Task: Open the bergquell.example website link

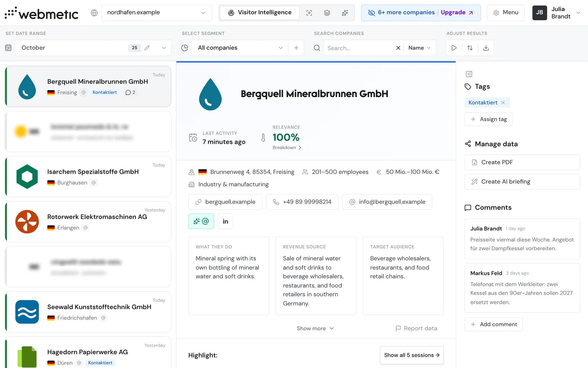Action: pos(225,202)
